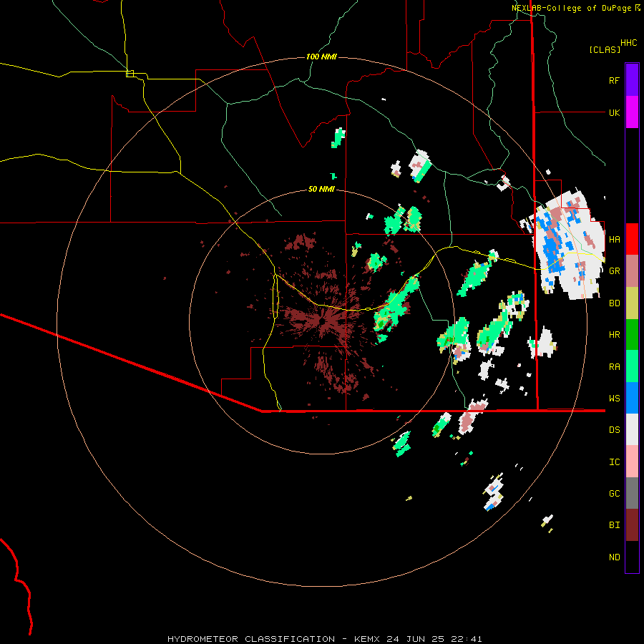Select the GC ground clutter gray swatch
Screen dimensions: 644x644
pyautogui.click(x=632, y=493)
